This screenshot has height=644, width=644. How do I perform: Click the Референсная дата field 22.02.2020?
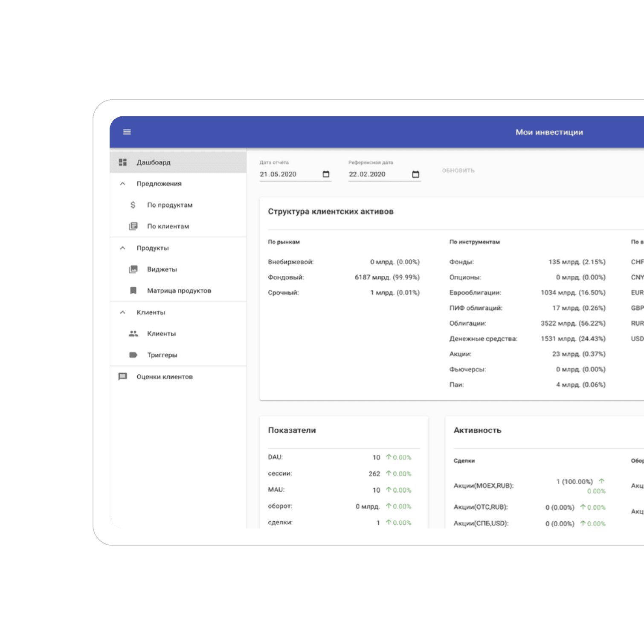click(384, 174)
